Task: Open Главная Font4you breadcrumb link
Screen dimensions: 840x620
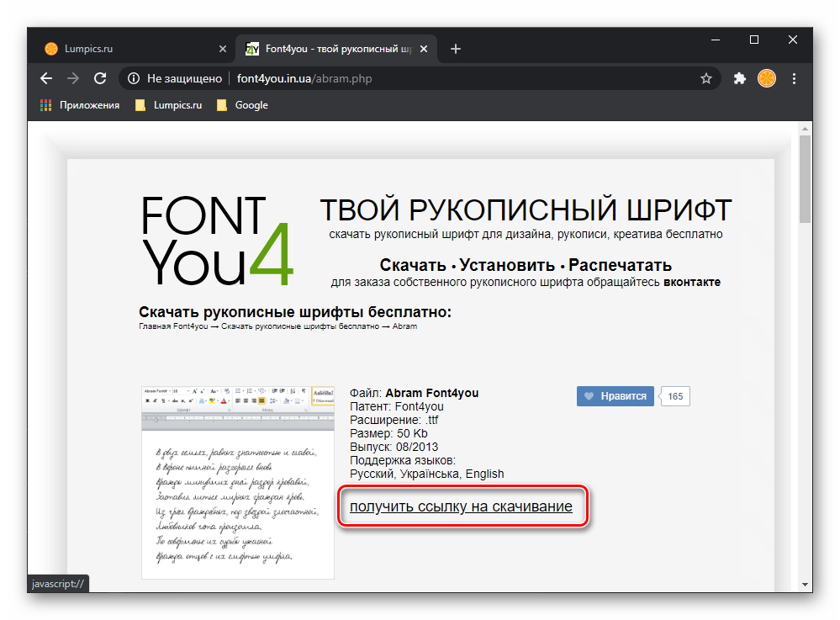Action: (x=173, y=326)
